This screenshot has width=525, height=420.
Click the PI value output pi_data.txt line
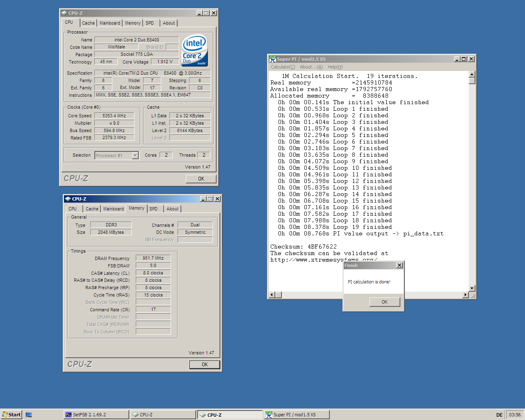pos(361,234)
